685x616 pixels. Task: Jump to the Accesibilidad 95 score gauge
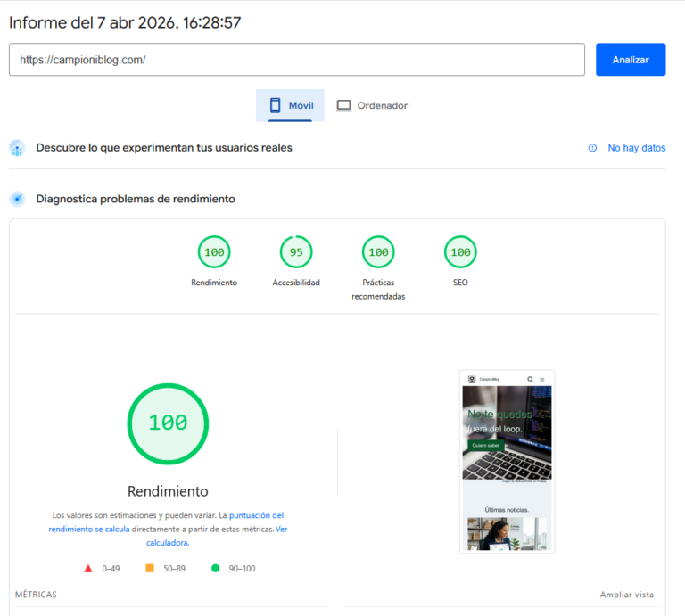296,252
